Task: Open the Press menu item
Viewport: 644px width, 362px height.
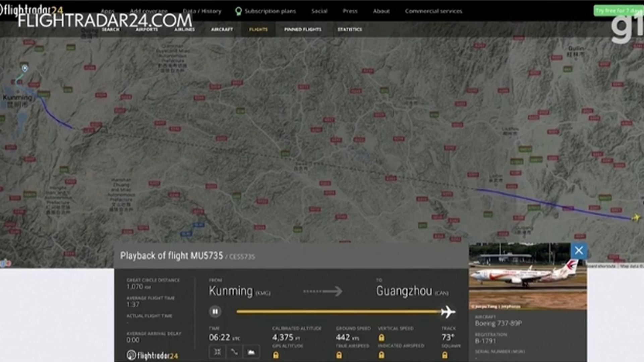Action: coord(350,11)
